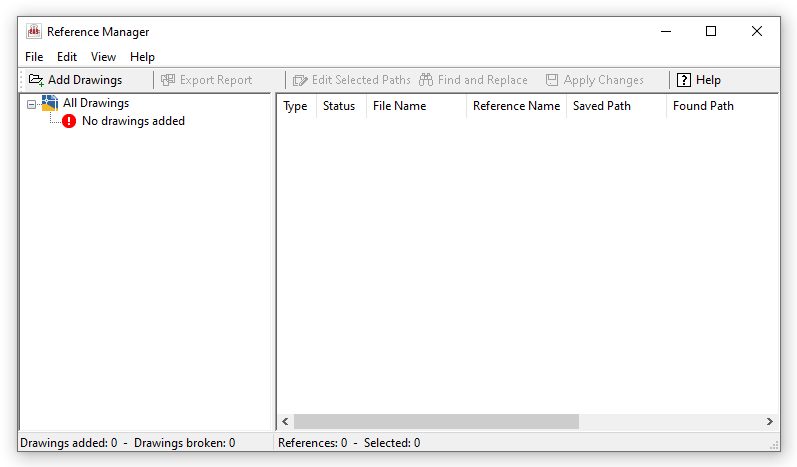Sort by the Type column header
The image size is (797, 467).
pyautogui.click(x=296, y=106)
